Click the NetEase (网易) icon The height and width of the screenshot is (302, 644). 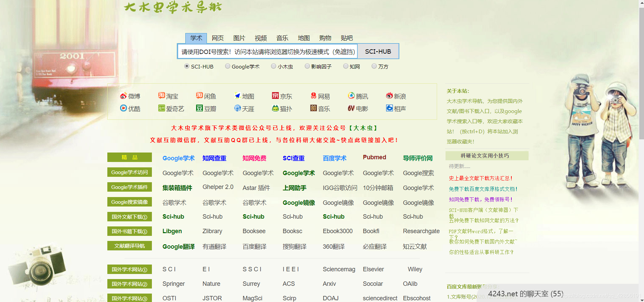pos(314,96)
